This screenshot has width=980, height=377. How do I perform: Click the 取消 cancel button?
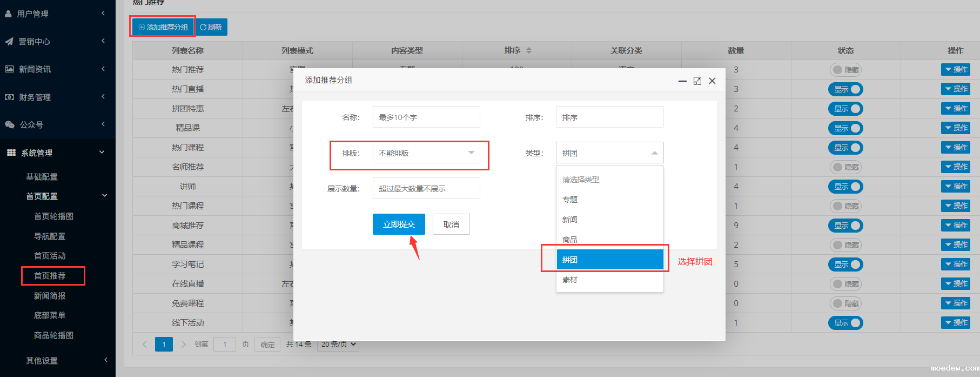(x=451, y=224)
